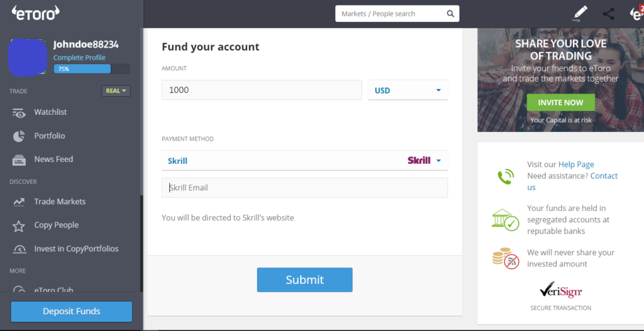Viewport: 644px width, 331px height.
Task: Select Portfolio from the sidebar menu
Action: (50, 136)
